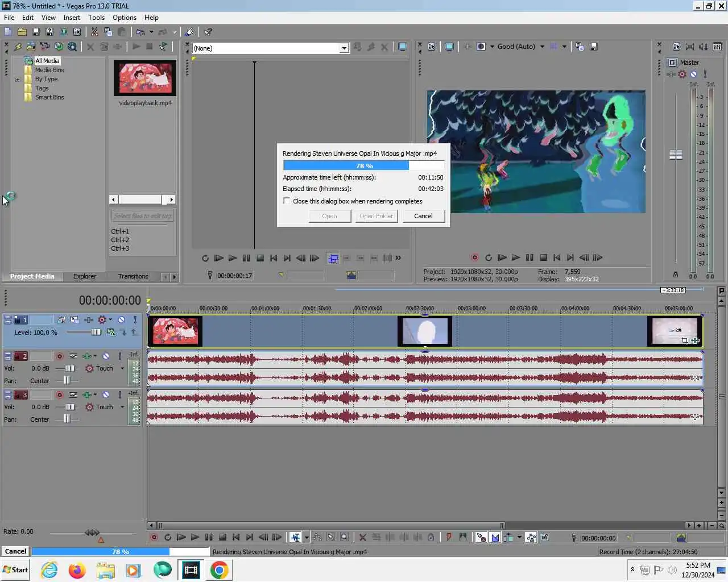Adjust video track 1 Level slider
This screenshot has width=728, height=582.
point(96,332)
